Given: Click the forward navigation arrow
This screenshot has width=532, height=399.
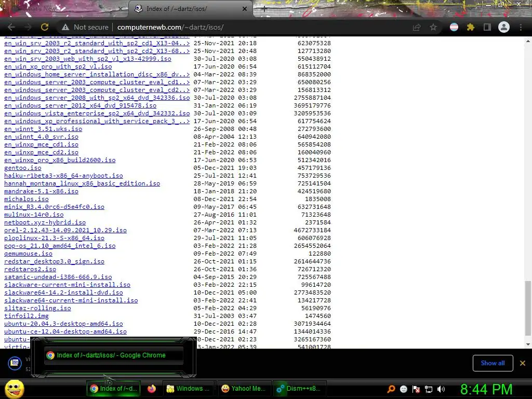Looking at the screenshot, I should [28, 27].
